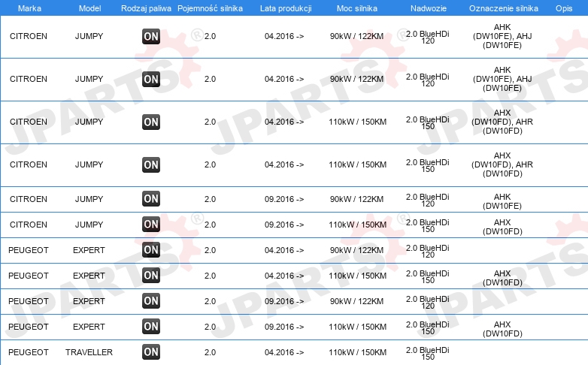The height and width of the screenshot is (365, 588).
Task: Click PEUGEOT in Expert 04.2016 90kW row
Action: click(29, 250)
